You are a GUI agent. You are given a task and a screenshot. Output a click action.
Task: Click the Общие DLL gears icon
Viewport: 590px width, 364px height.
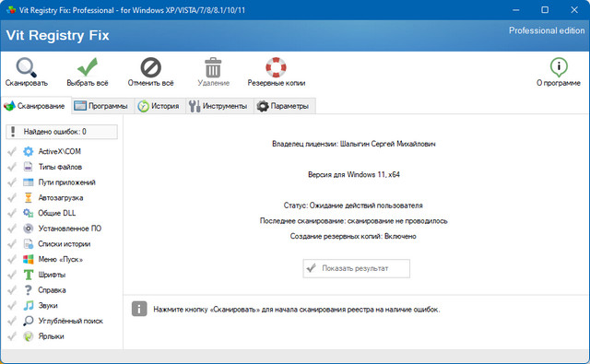29,213
